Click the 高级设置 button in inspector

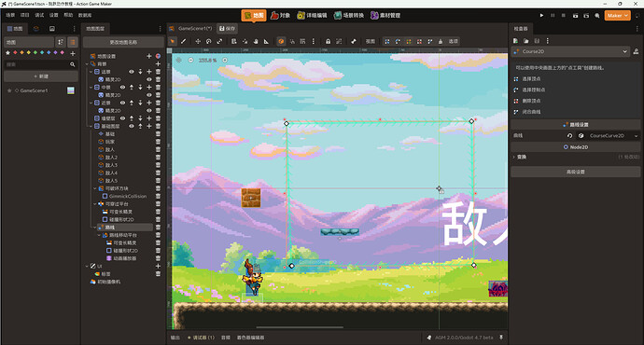pyautogui.click(x=576, y=172)
